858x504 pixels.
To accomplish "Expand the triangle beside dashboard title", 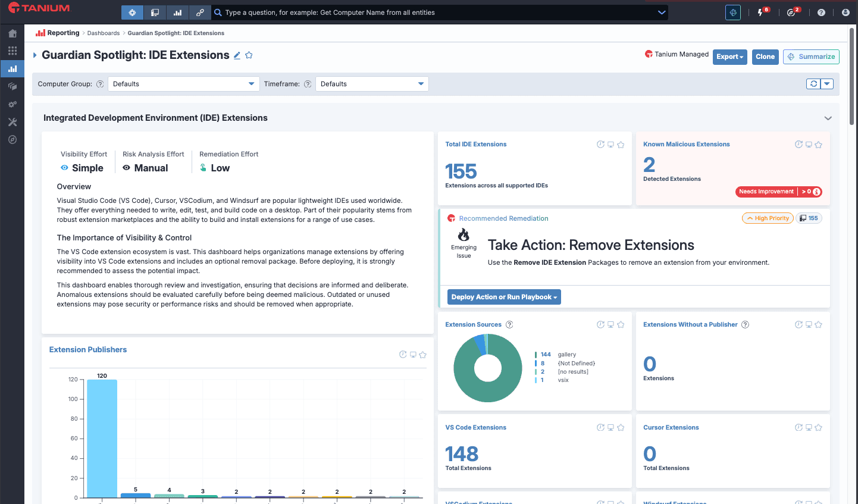I will (x=35, y=55).
